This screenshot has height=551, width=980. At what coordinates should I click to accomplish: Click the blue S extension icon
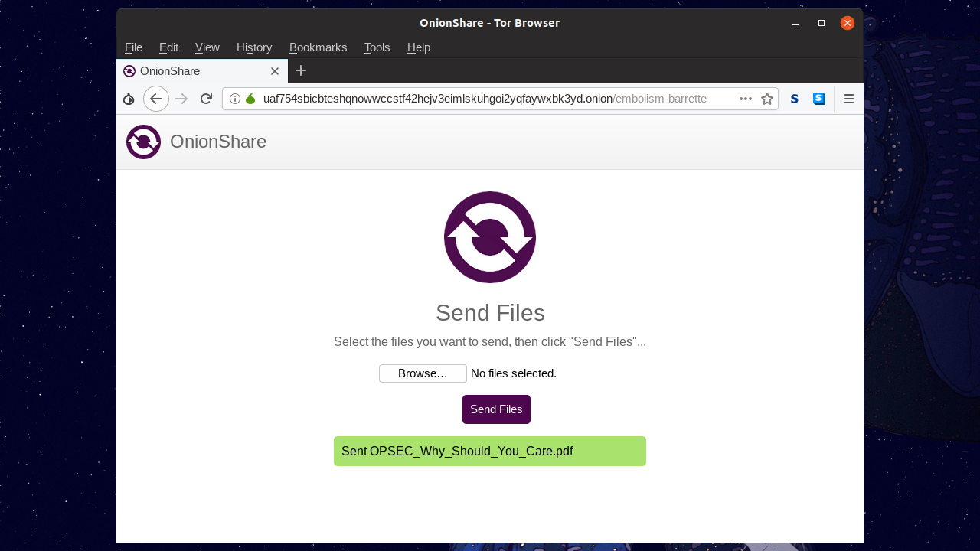pos(819,99)
